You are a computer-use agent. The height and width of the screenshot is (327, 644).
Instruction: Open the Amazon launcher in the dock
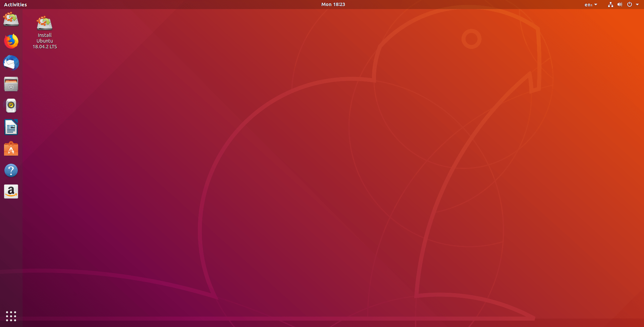pos(11,192)
